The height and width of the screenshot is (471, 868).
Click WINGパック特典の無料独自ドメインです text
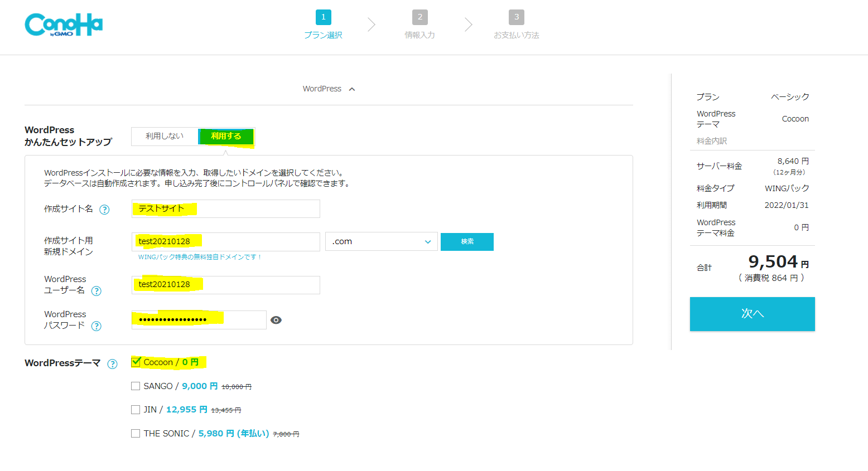[x=200, y=257]
